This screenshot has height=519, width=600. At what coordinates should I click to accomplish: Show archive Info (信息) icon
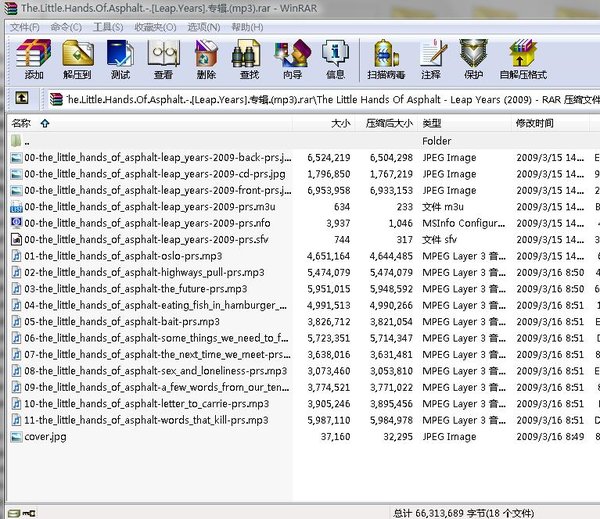click(x=336, y=59)
